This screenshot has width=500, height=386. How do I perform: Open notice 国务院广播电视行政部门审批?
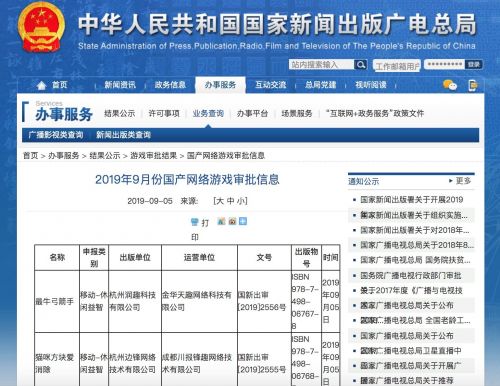pos(411,276)
